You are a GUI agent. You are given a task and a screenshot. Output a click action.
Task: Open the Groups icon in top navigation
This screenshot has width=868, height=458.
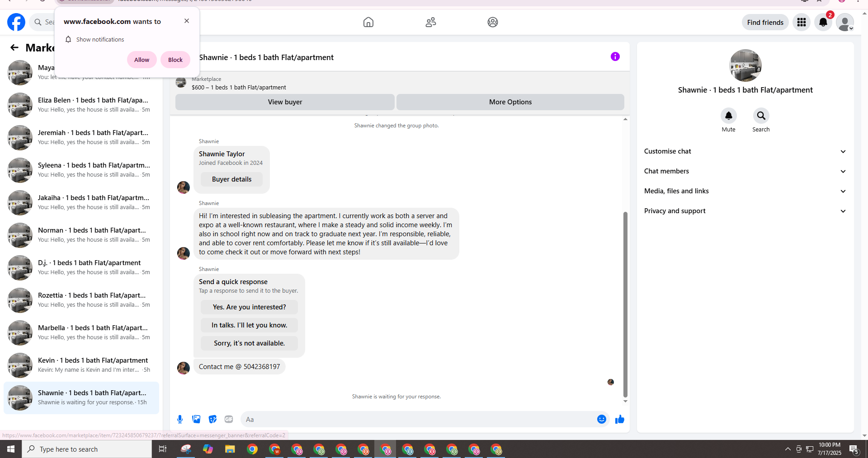coord(493,22)
